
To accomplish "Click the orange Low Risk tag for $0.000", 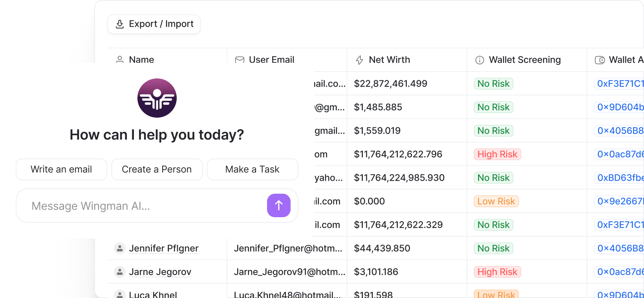I will tap(496, 201).
